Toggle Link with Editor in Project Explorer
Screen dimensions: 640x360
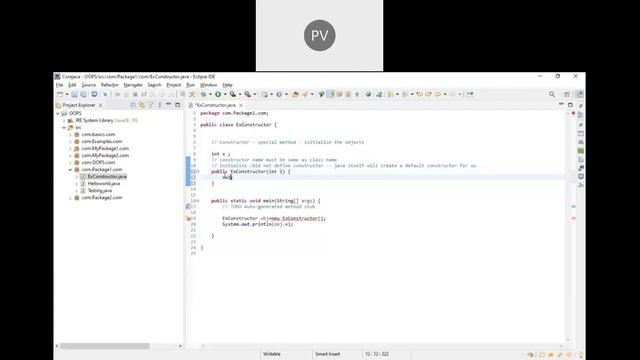point(142,105)
